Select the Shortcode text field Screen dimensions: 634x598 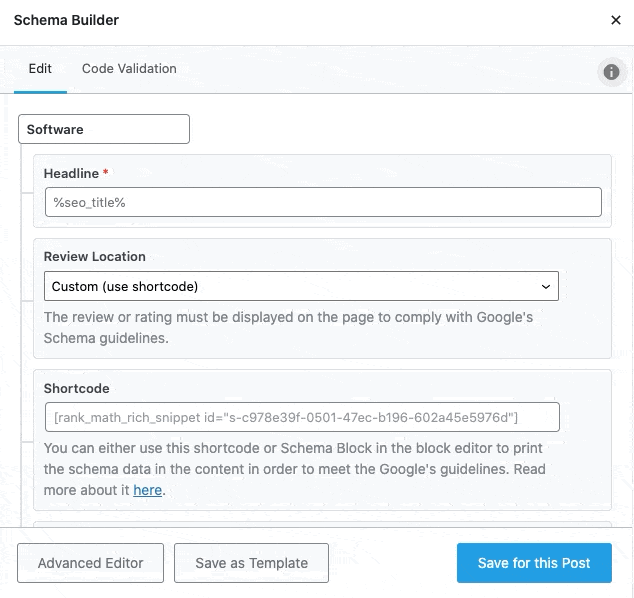tap(302, 417)
